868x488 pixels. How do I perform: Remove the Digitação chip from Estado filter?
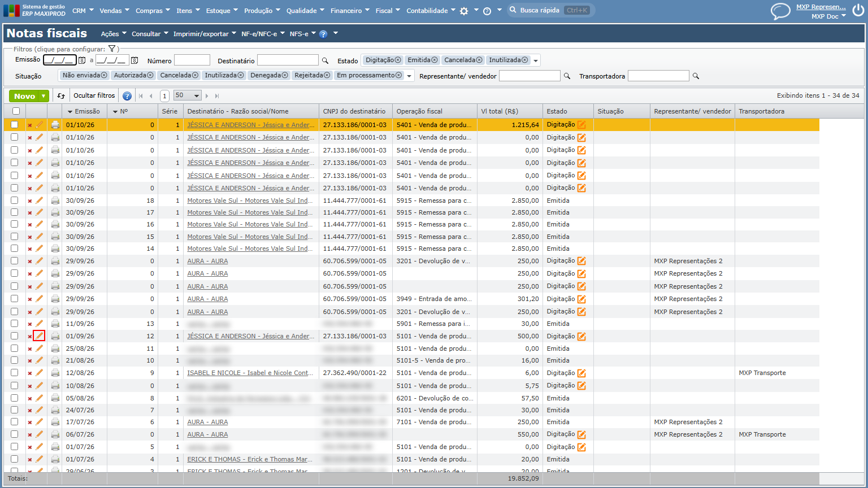[x=398, y=60]
